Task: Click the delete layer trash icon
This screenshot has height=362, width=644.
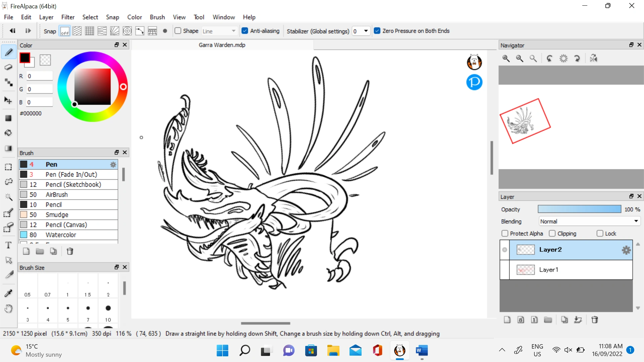Action: click(x=595, y=320)
